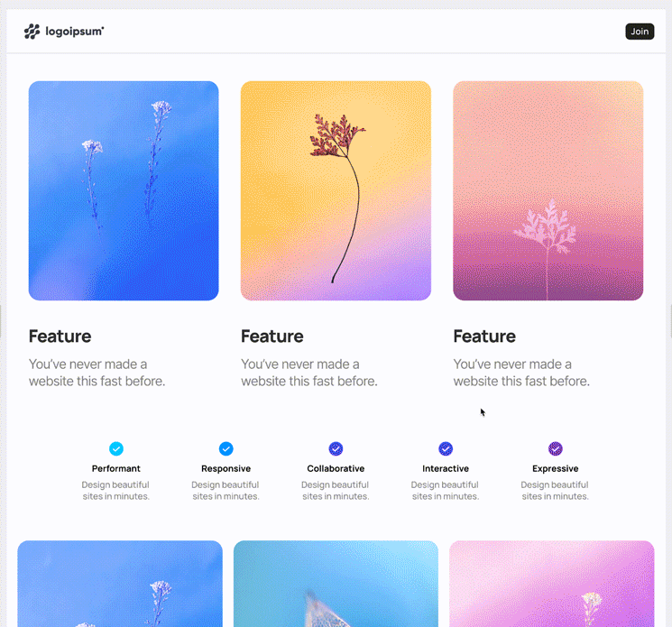Click the Feature heading under the yellow image

coord(272,337)
